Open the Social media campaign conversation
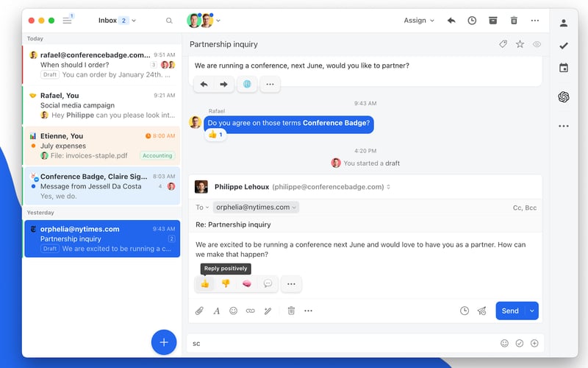This screenshot has width=588, height=368. pos(101,105)
